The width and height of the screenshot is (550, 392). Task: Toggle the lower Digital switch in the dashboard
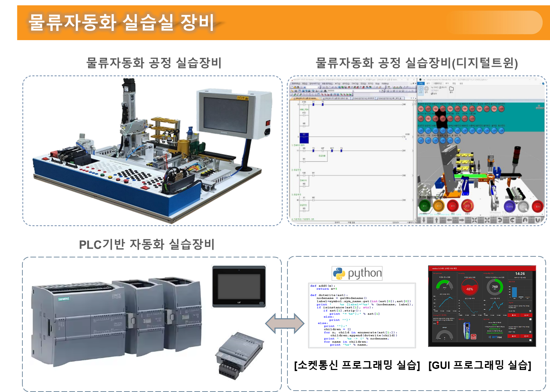(530, 332)
